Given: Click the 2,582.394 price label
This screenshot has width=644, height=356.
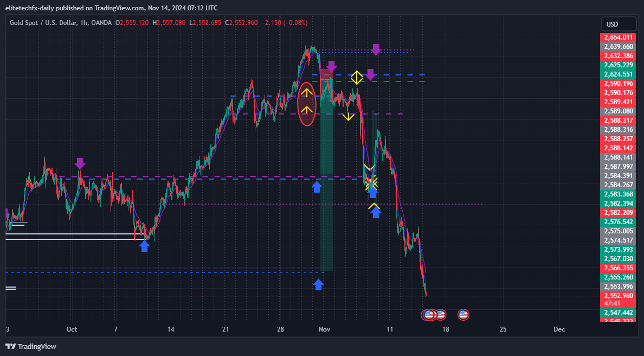Looking at the screenshot, I should (618, 204).
